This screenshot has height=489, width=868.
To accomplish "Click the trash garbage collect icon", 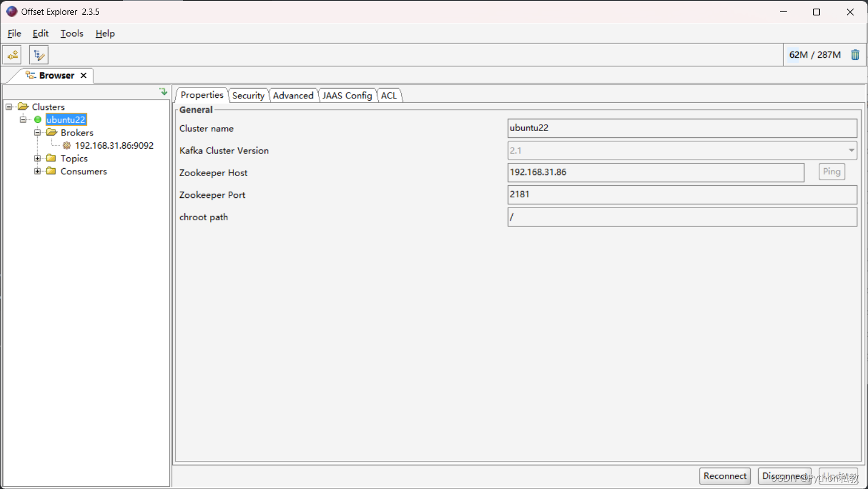I will tap(855, 55).
